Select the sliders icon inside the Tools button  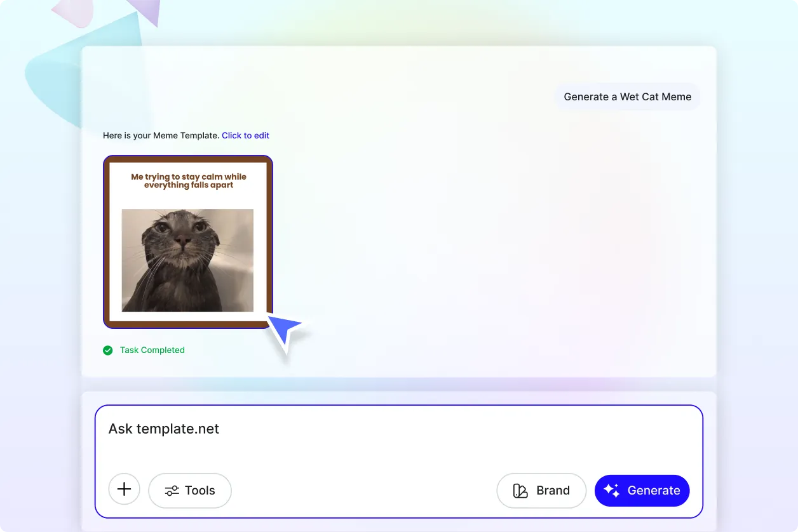click(171, 490)
